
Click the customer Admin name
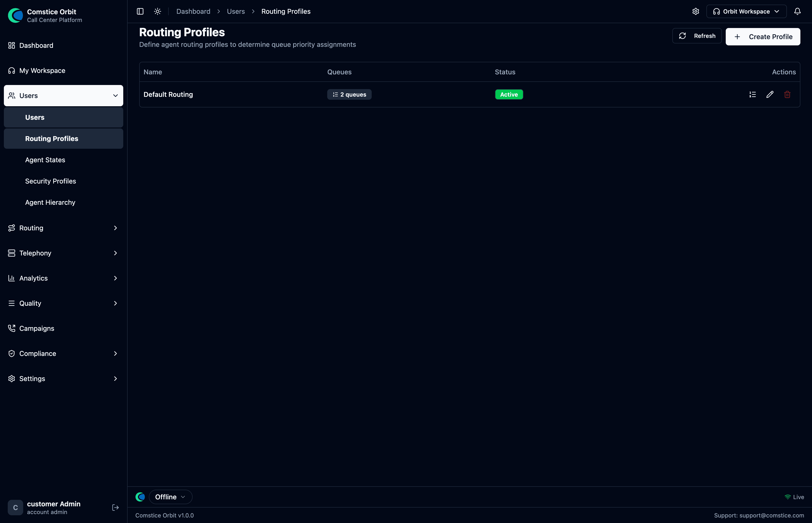54,504
